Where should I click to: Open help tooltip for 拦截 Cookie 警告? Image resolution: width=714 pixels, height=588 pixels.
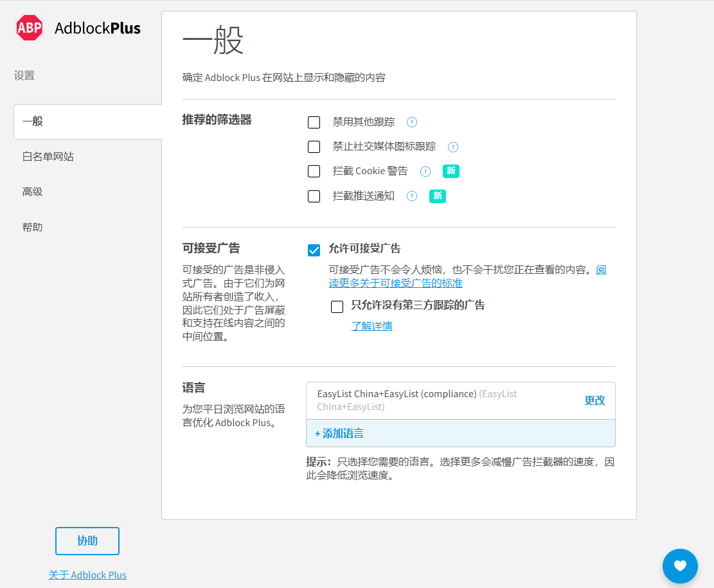click(425, 171)
